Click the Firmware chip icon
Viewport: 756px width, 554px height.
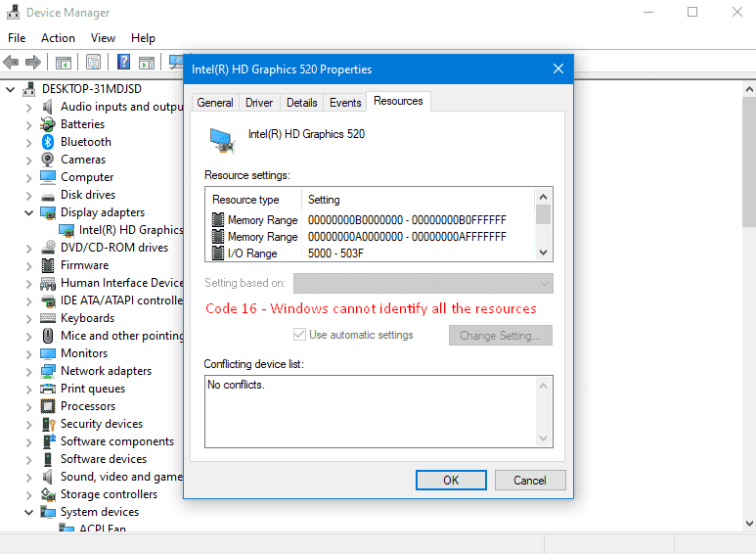point(48,265)
